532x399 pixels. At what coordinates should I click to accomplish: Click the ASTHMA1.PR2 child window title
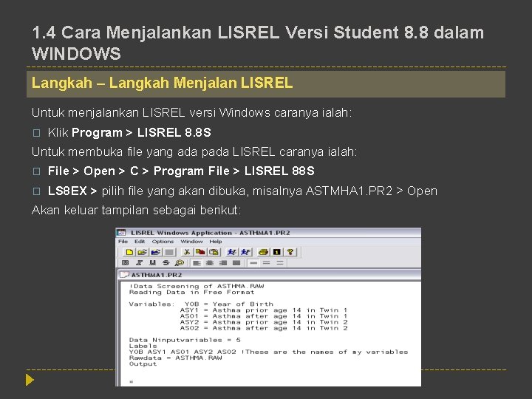157,275
